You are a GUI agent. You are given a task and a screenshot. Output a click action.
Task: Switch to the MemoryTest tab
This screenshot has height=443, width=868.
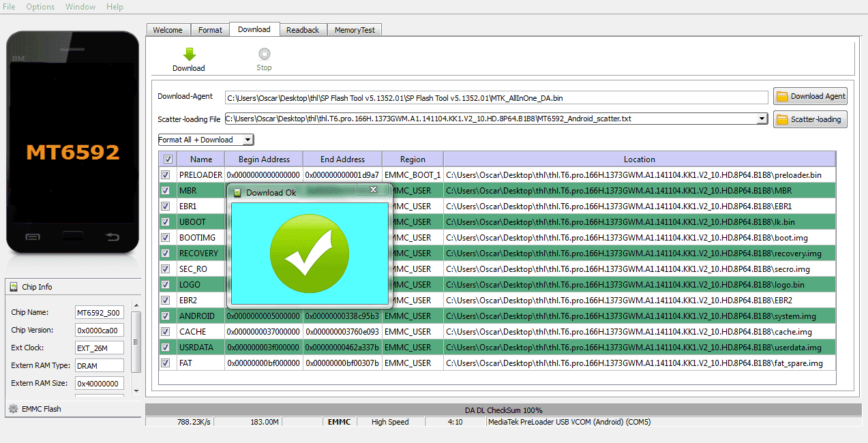[355, 30]
